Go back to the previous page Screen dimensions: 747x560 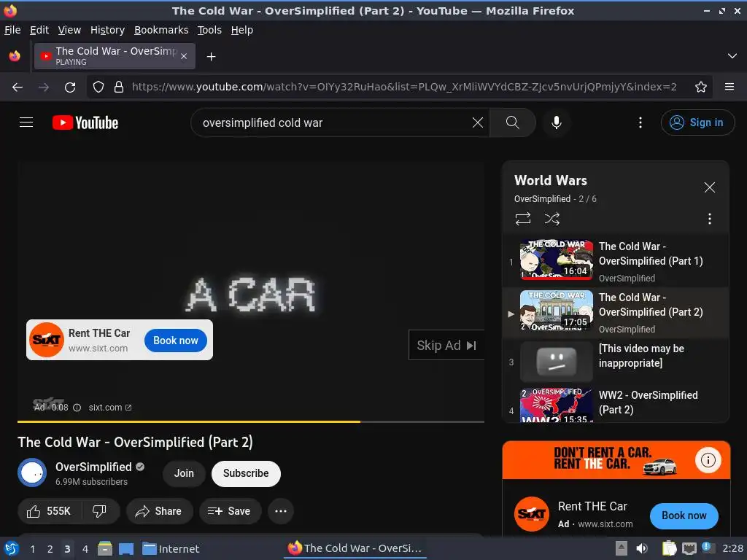point(18,87)
